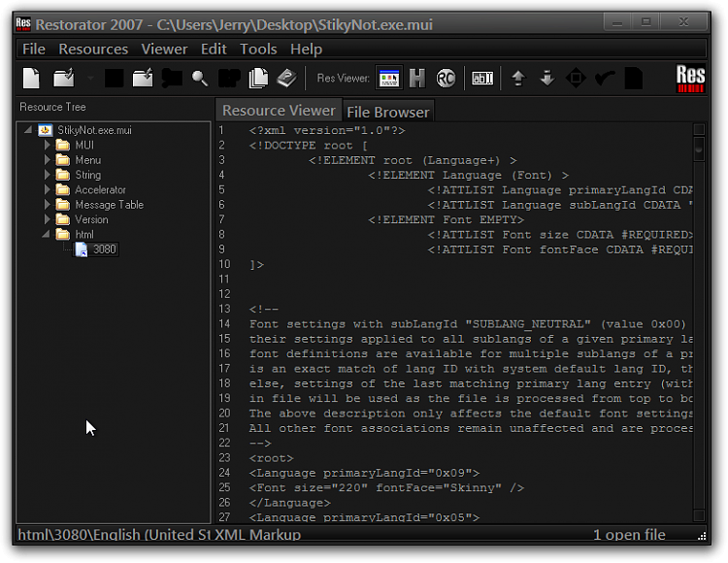The height and width of the screenshot is (563, 728).
Task: Click the Message Table folder icon
Action: (63, 204)
